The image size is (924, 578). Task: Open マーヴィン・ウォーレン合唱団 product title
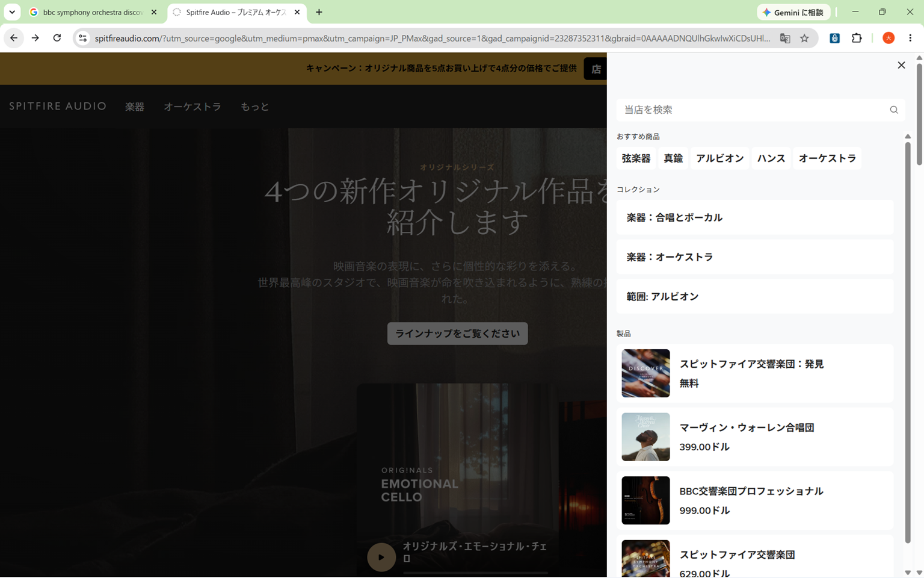[747, 428]
